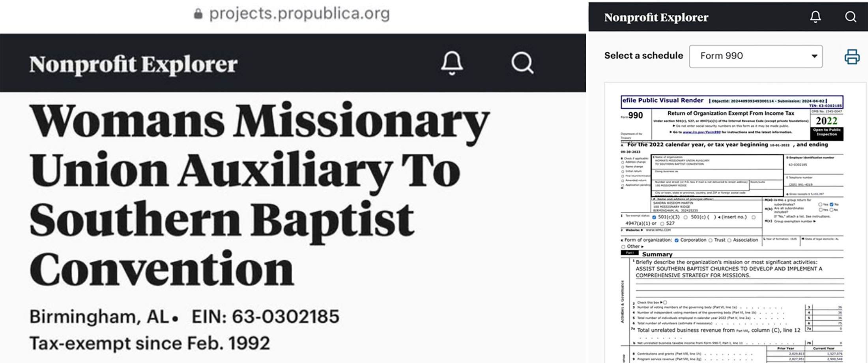Open the Select a schedule dropdown
Screen dimensions: 868x363
point(756,56)
